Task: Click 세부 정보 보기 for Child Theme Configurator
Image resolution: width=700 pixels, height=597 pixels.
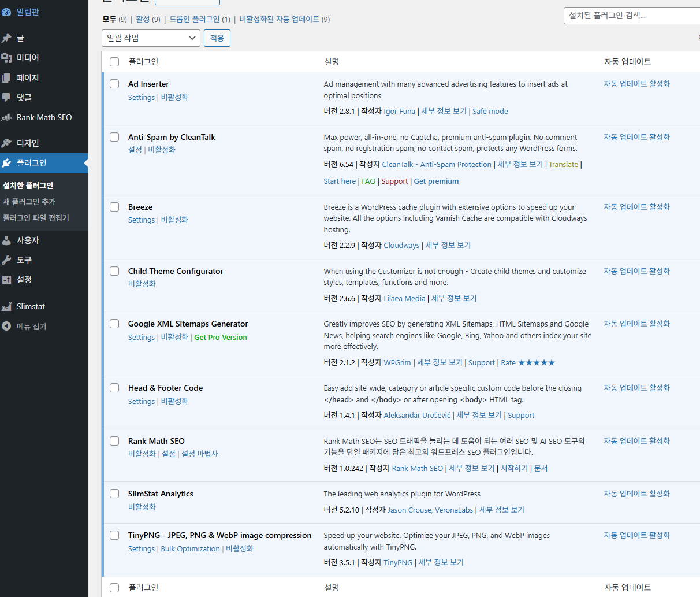Action: pyautogui.click(x=454, y=299)
